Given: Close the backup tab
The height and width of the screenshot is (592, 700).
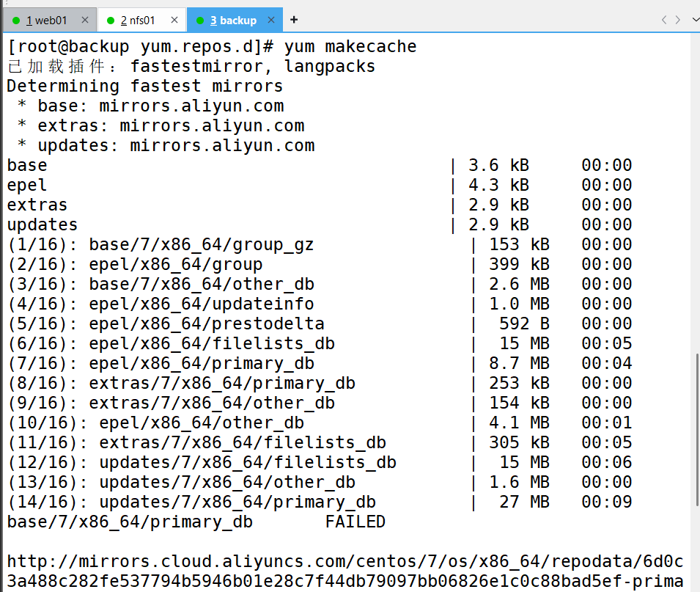Looking at the screenshot, I should pos(271,20).
